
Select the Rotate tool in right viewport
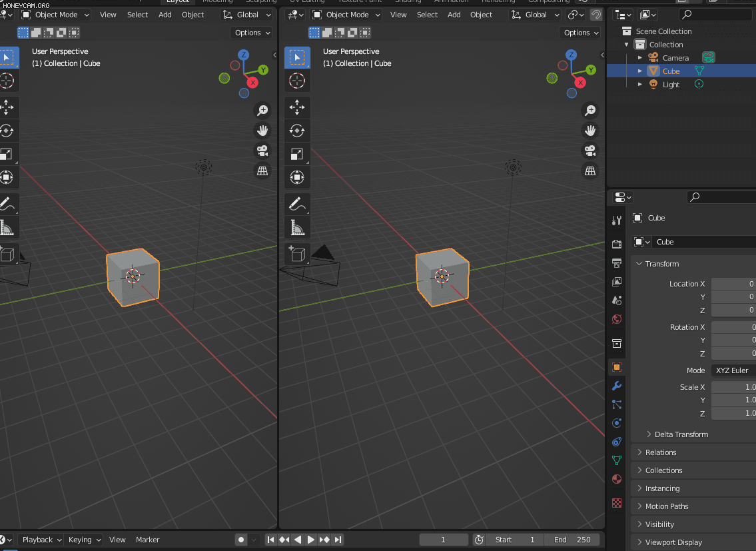[x=297, y=131]
